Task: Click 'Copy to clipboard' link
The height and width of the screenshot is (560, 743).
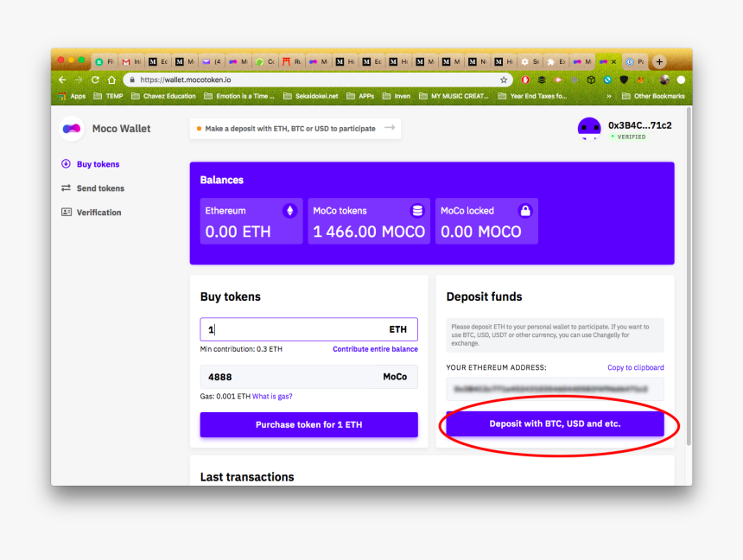Action: [635, 367]
